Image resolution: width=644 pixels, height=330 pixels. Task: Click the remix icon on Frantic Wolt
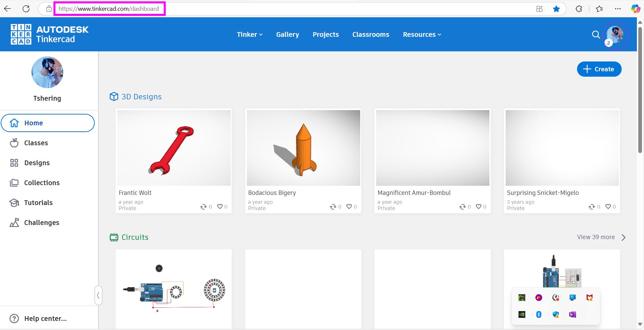pos(203,207)
